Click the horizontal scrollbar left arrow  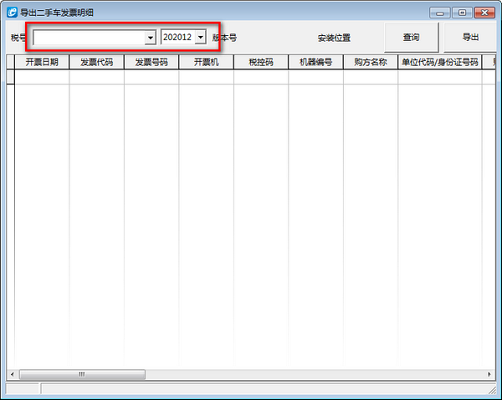click(x=12, y=374)
